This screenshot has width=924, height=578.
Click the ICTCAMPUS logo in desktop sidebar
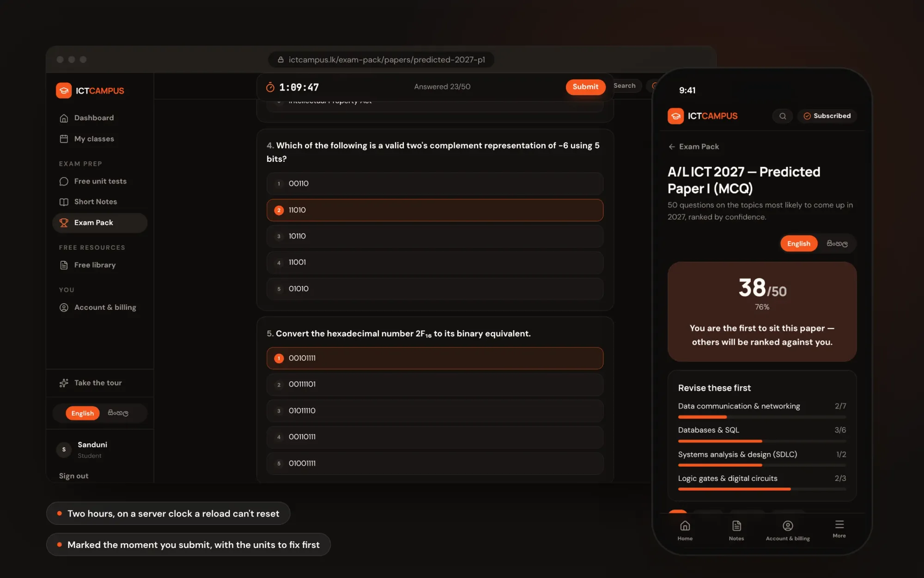coord(90,91)
